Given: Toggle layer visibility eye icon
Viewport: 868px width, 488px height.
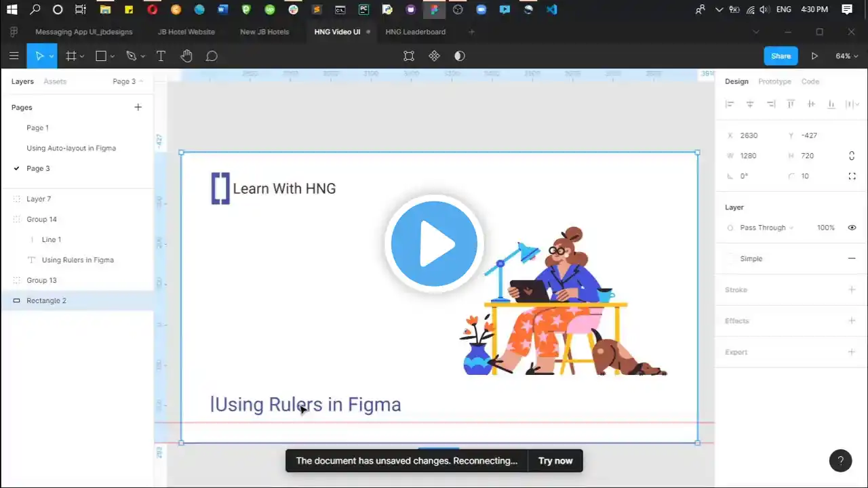Looking at the screenshot, I should (x=852, y=228).
